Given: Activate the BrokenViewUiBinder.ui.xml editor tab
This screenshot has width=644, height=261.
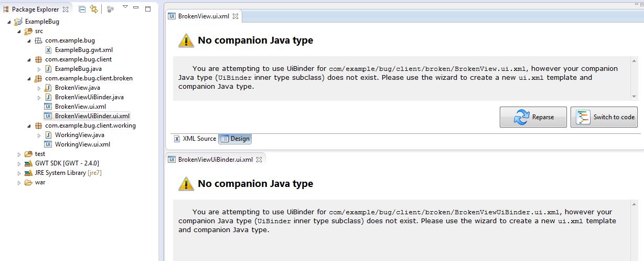Looking at the screenshot, I should 215,159.
